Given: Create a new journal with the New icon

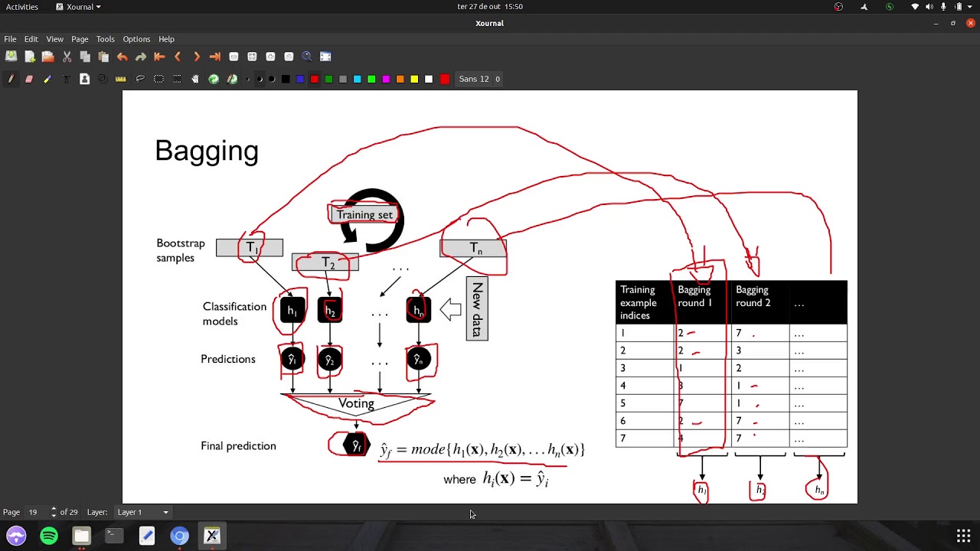Looking at the screenshot, I should 29,57.
